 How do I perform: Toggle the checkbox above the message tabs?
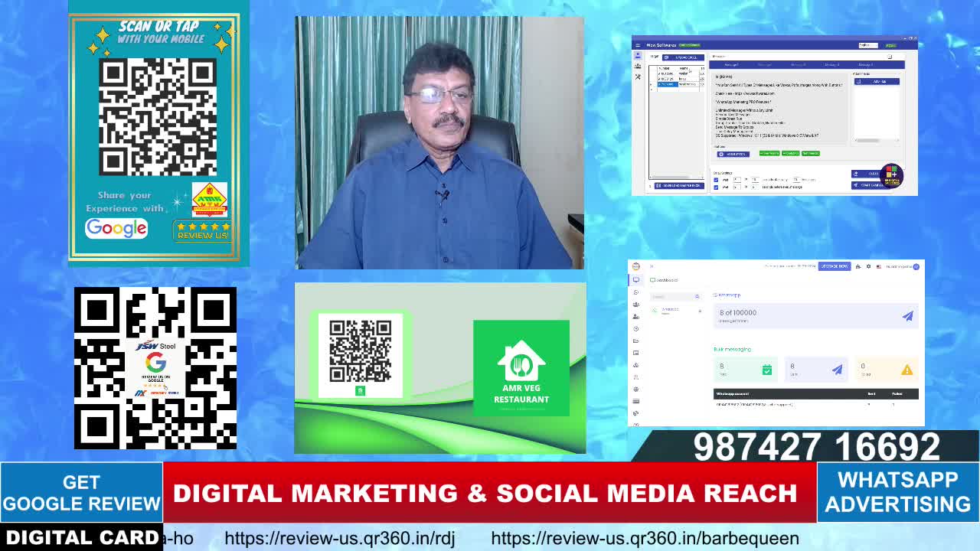890,57
